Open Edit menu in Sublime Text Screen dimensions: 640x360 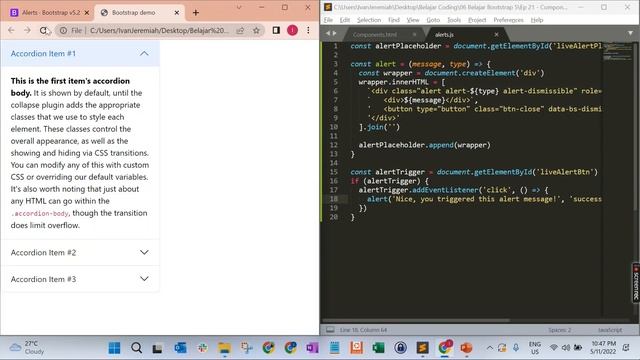click(345, 20)
